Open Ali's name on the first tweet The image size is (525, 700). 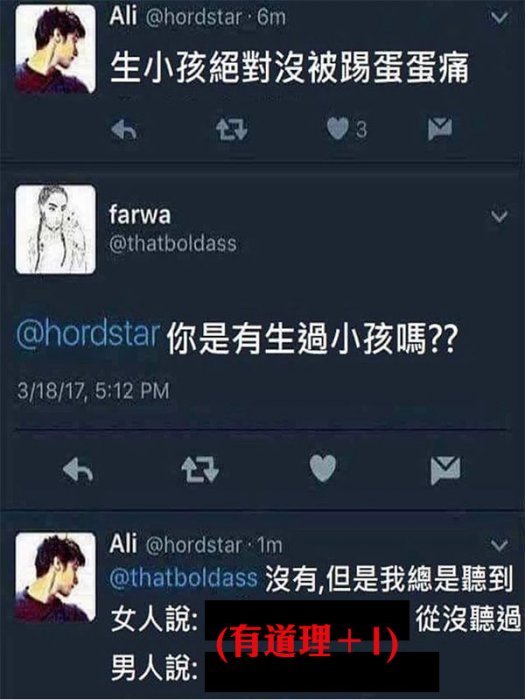[123, 17]
